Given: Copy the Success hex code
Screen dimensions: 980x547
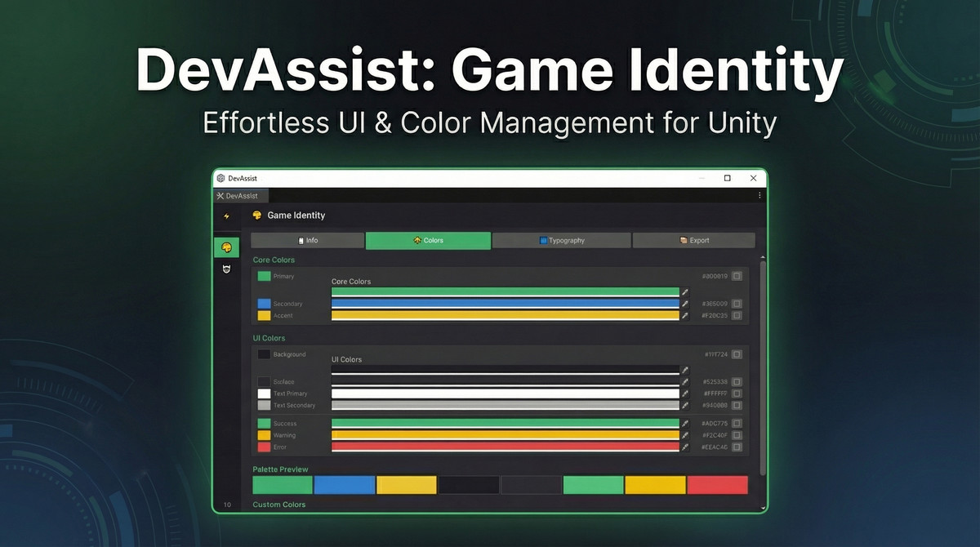Looking at the screenshot, I should point(737,424).
